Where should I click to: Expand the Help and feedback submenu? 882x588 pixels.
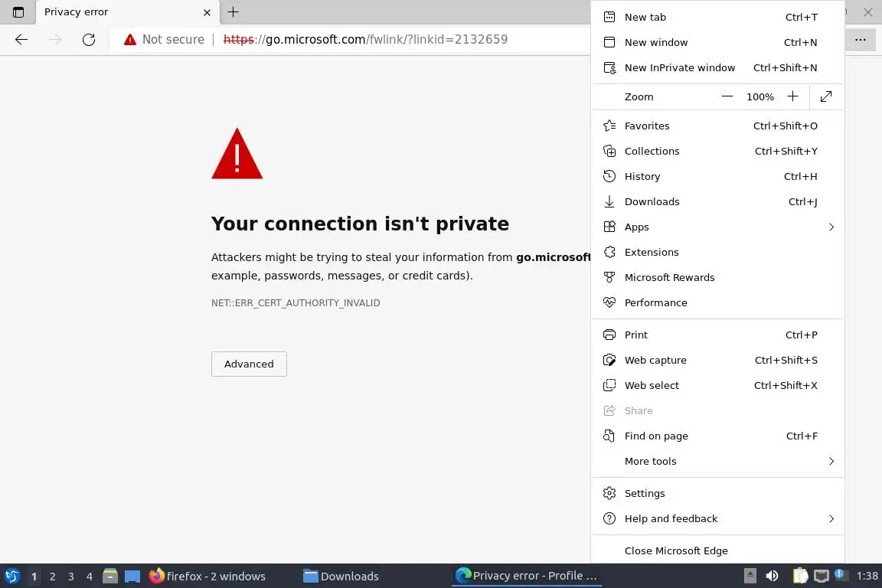(831, 518)
